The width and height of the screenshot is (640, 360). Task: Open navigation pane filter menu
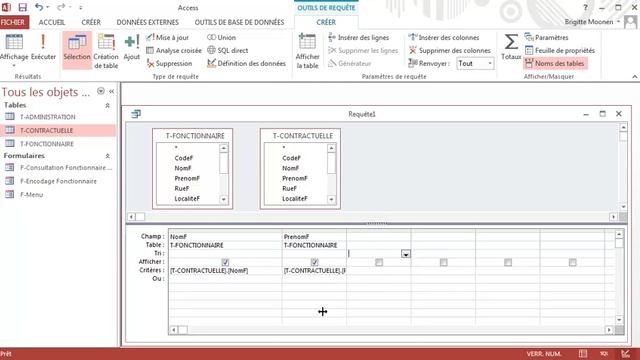coord(100,91)
